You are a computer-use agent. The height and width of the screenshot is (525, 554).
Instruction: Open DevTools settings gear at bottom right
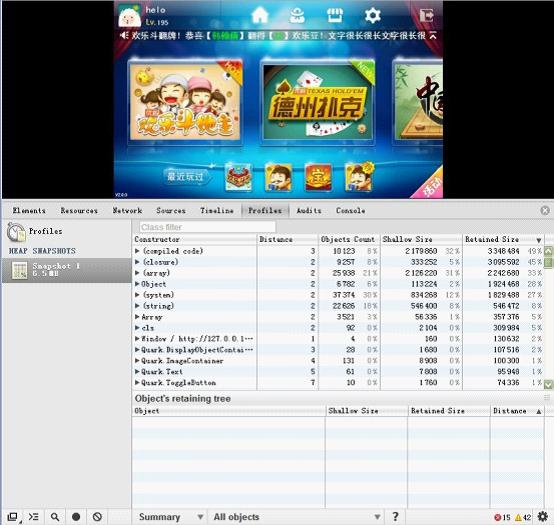[543, 517]
